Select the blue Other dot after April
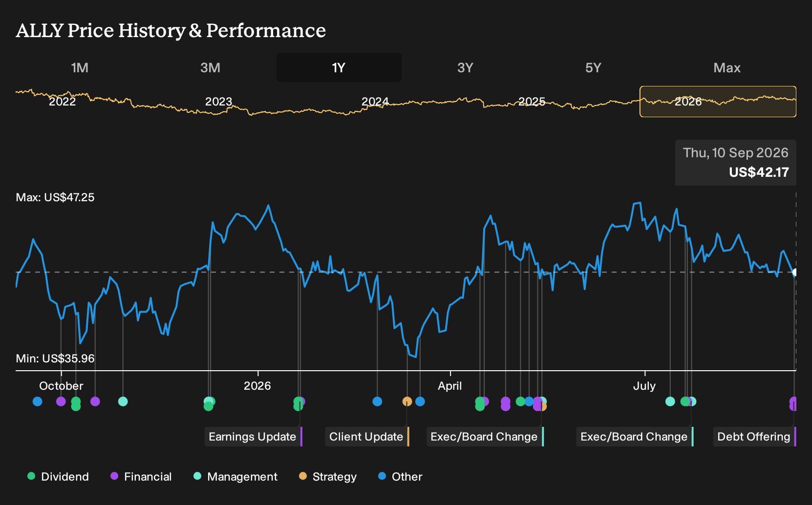 (529, 401)
